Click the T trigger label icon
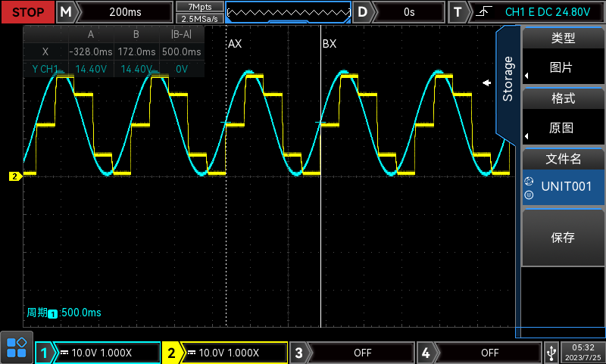This screenshot has width=606, height=364. point(458,11)
